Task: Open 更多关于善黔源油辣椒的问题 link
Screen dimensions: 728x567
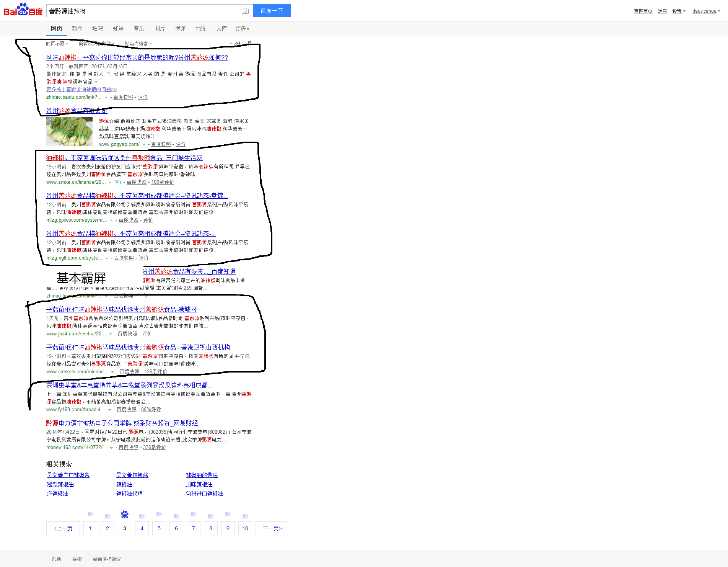Action: click(81, 89)
